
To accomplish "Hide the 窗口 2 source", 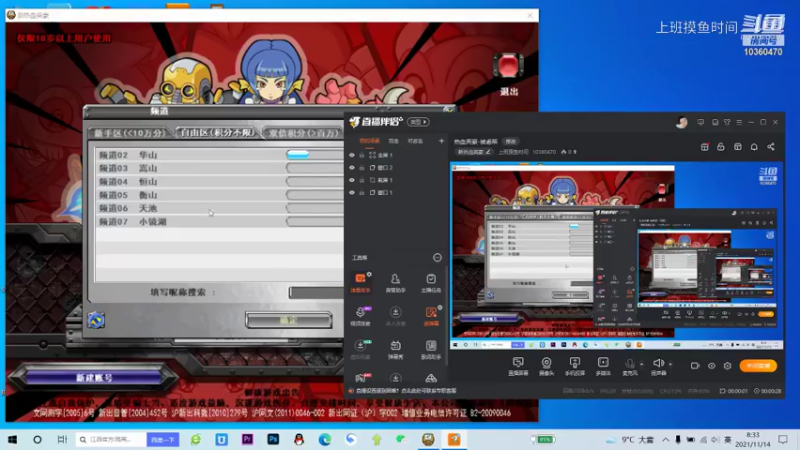I will [352, 167].
